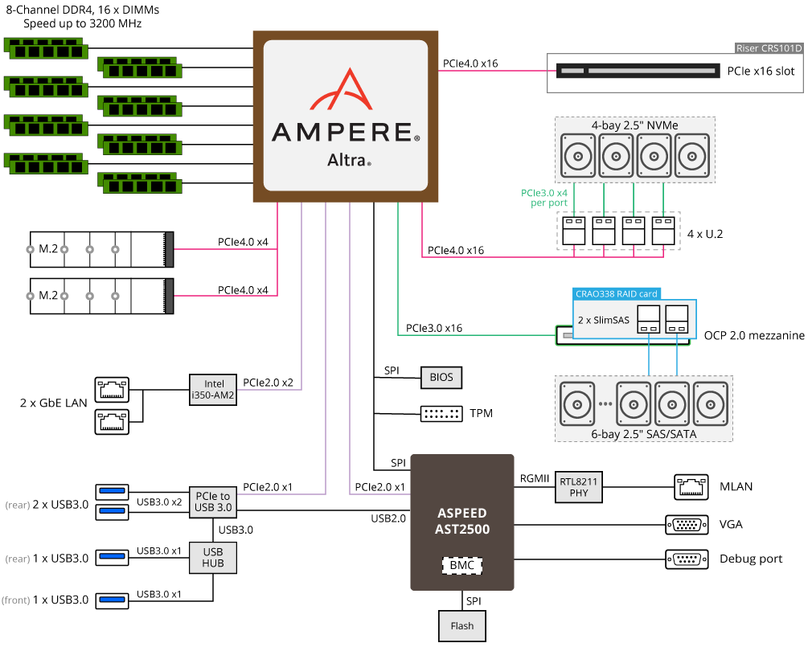Click the CRAO338 RAID card label
The image size is (812, 647).
[615, 294]
